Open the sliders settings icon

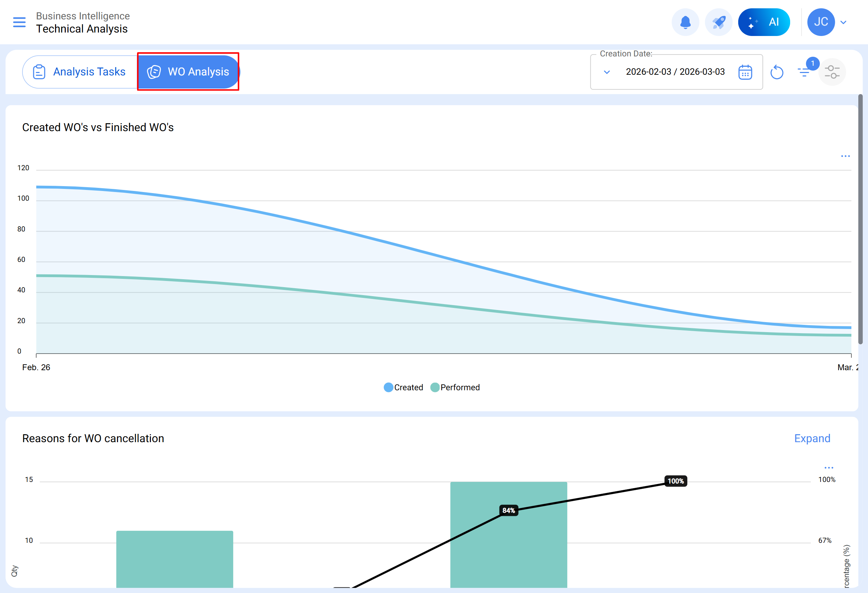832,72
